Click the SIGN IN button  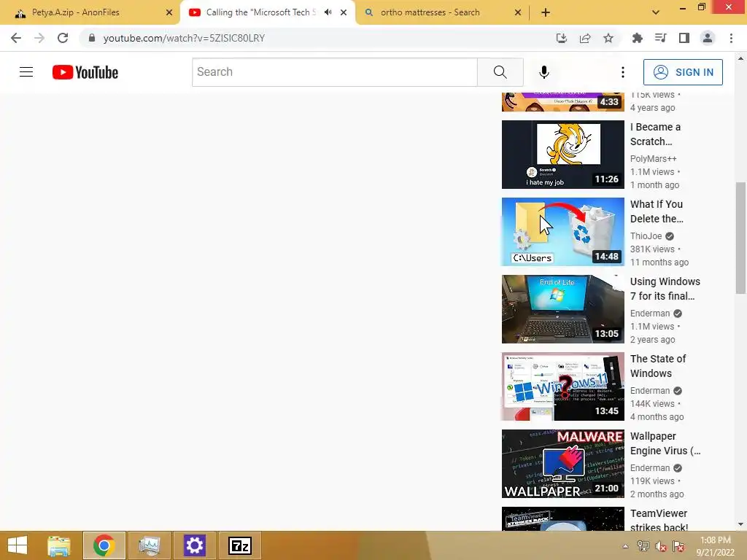[683, 72]
